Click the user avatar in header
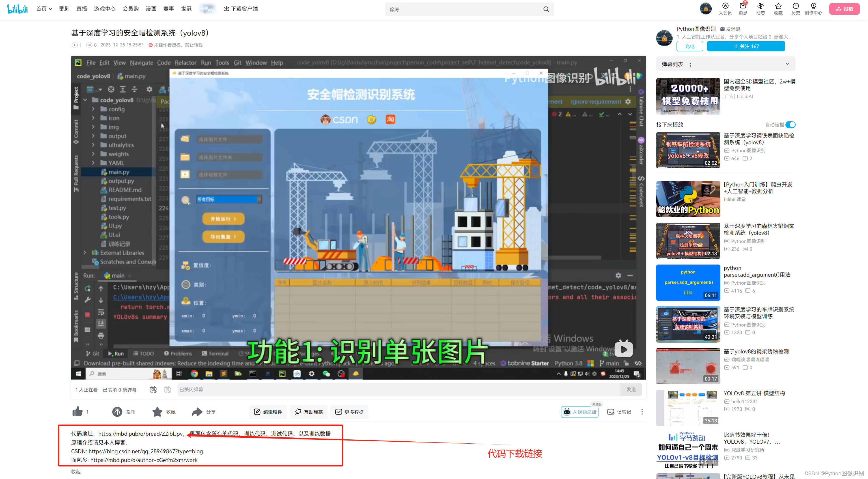868x479 pixels. point(706,8)
